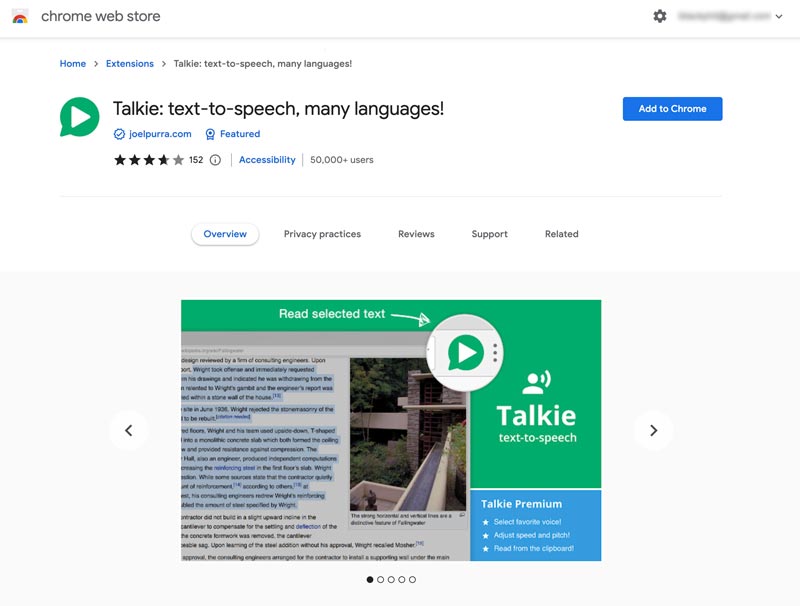Click the 50,000+ users text

coord(342,160)
